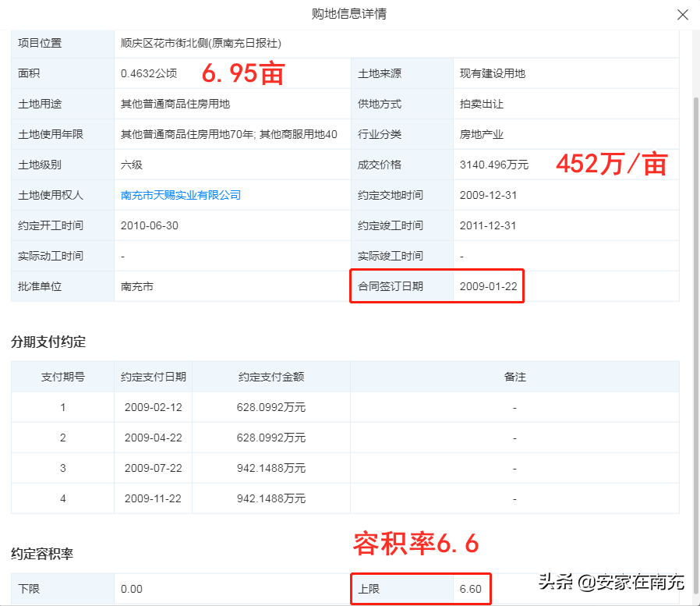Click the 实际竣工时间 label cell
Screen dimensions: 700x606
pos(401,256)
